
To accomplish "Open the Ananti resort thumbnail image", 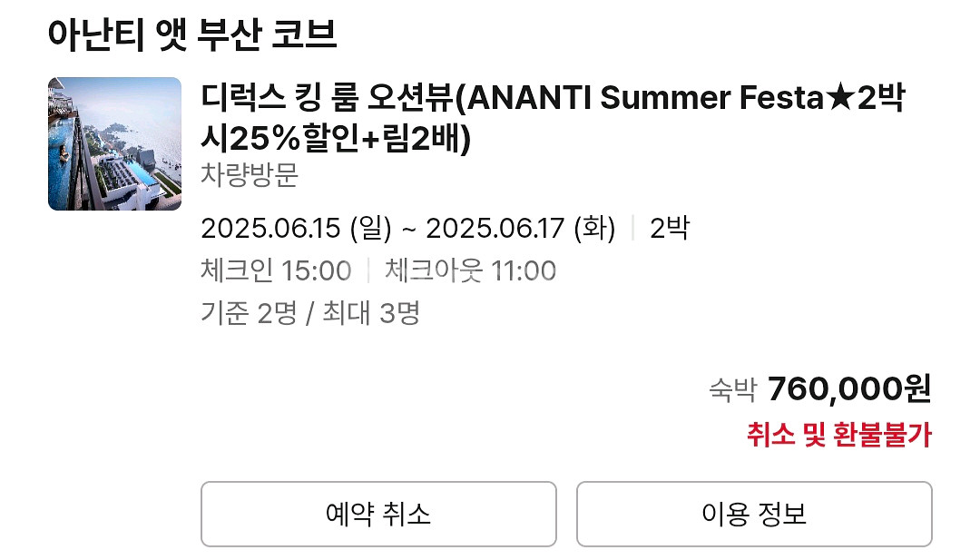I will click(x=114, y=143).
